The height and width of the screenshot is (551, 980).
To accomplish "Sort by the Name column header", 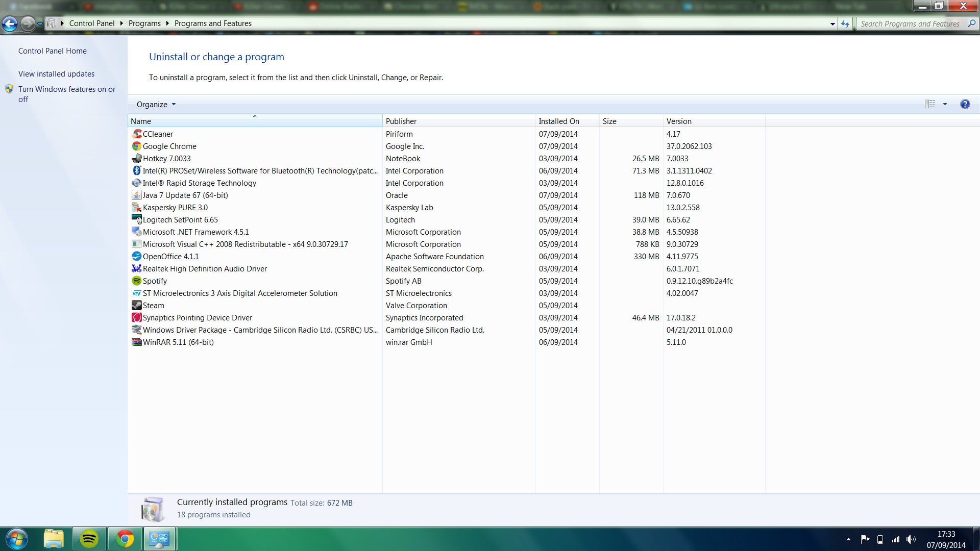I will point(255,121).
